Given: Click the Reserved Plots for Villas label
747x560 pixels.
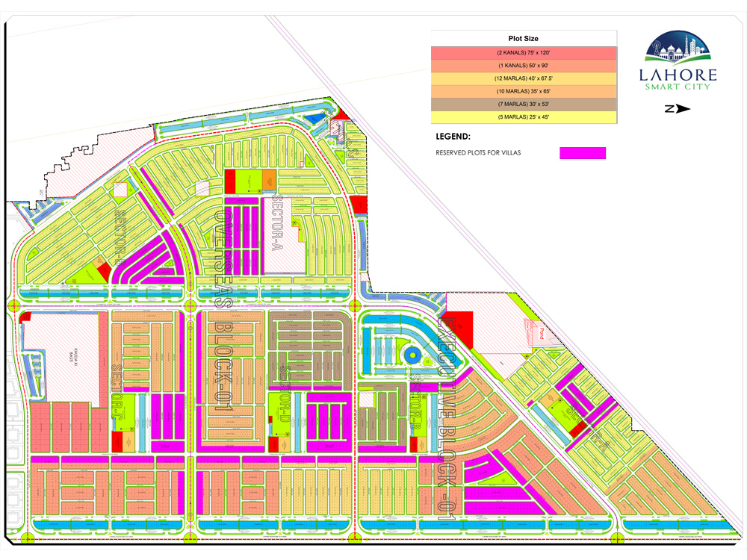Looking at the screenshot, I should pos(478,153).
